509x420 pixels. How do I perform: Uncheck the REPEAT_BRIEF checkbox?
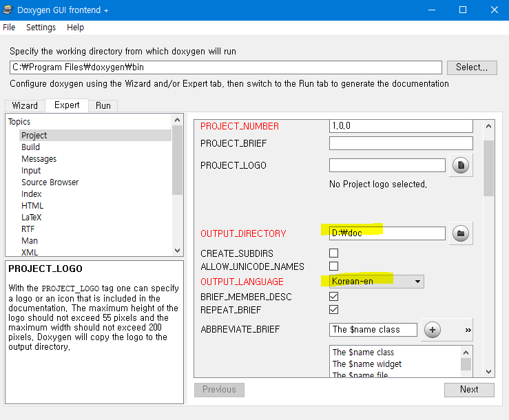(x=333, y=309)
